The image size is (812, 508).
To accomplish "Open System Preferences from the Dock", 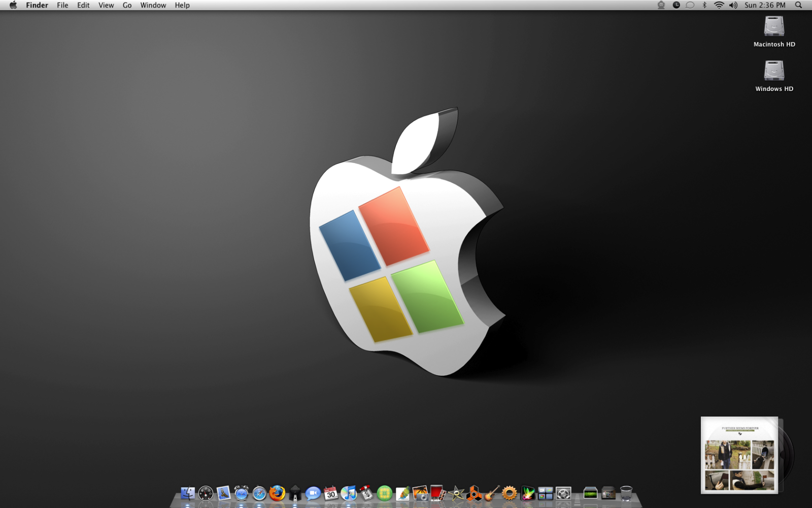I will (563, 493).
